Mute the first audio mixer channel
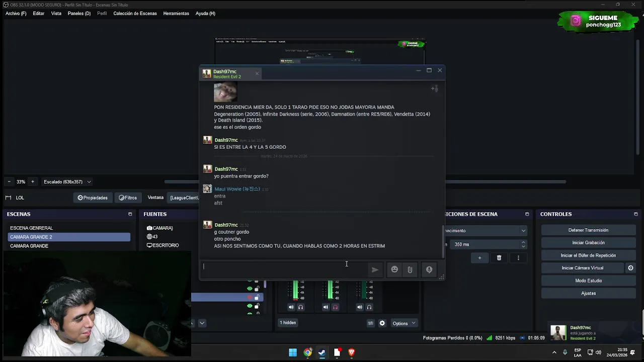Image resolution: width=644 pixels, height=362 pixels. (x=291, y=307)
